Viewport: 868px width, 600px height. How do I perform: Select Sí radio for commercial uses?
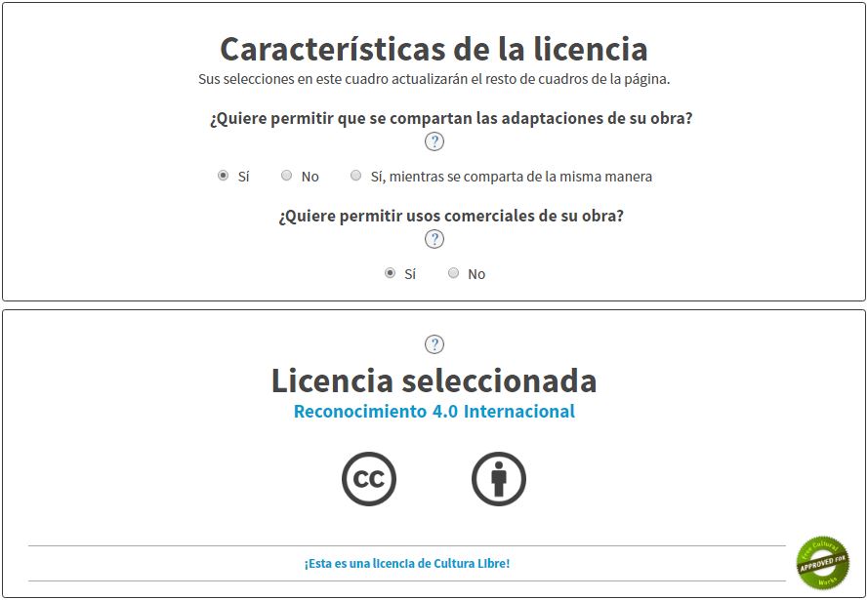point(391,273)
